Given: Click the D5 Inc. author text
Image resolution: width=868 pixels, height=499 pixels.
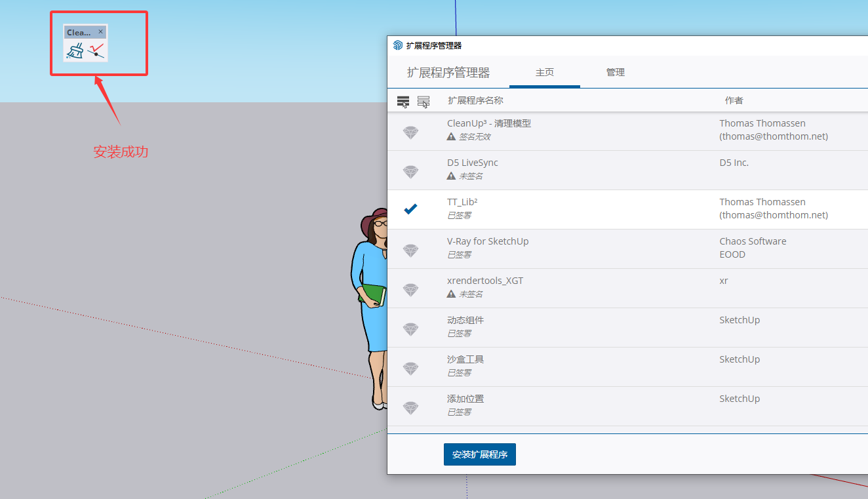Looking at the screenshot, I should (x=734, y=163).
